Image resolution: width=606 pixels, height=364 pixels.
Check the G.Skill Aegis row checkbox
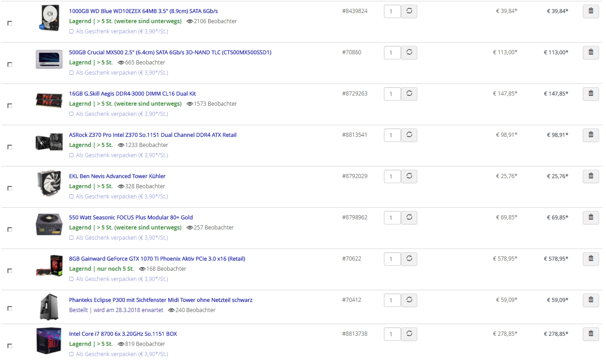[x=10, y=106]
